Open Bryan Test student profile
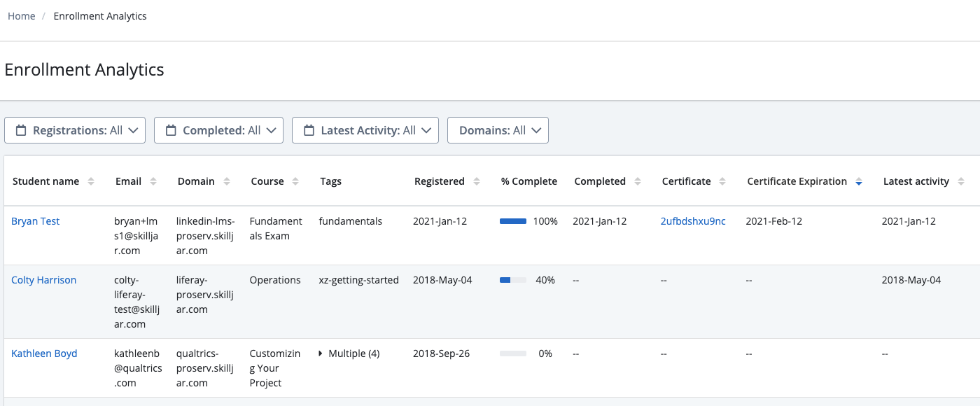Image resolution: width=980 pixels, height=406 pixels. click(x=36, y=221)
